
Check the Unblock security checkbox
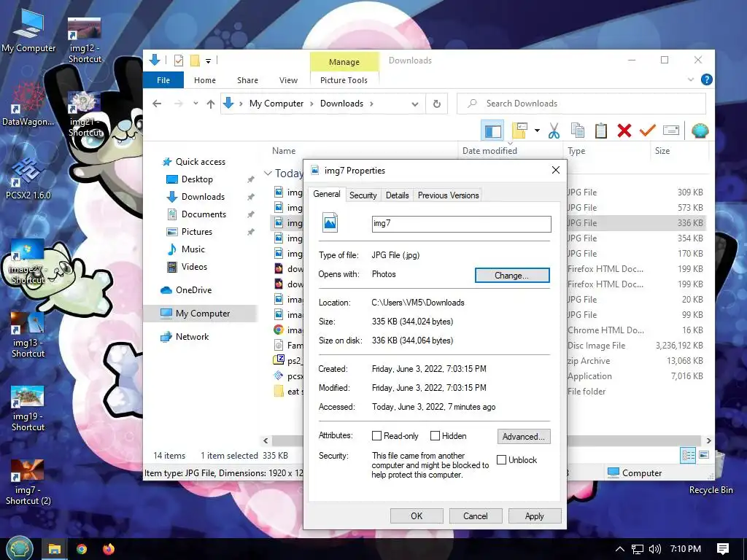[501, 460]
